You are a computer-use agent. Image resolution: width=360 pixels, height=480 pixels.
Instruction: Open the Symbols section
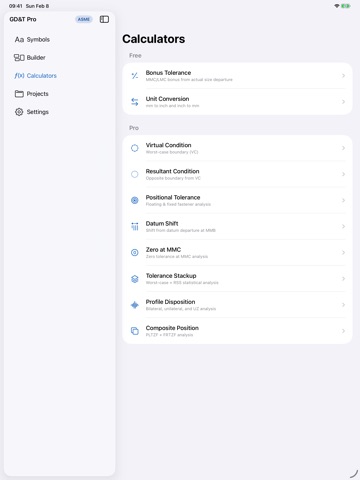[x=60, y=39]
